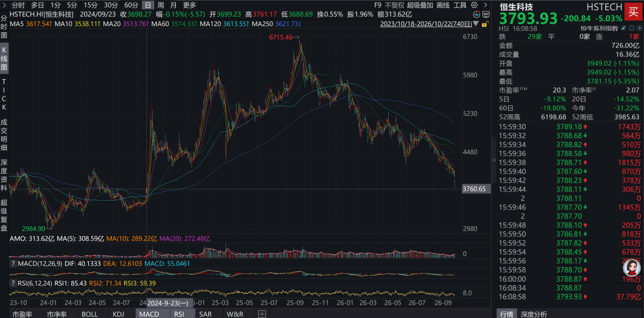Switch to 多日 period tab
Image resolution: width=644 pixels, height=318 pixels.
pos(38,5)
